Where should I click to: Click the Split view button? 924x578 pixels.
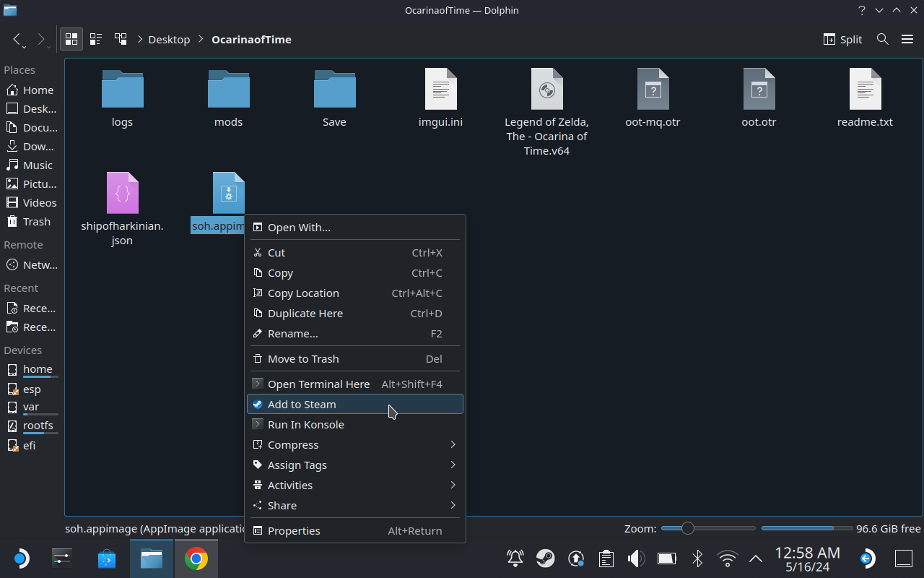pyautogui.click(x=842, y=39)
